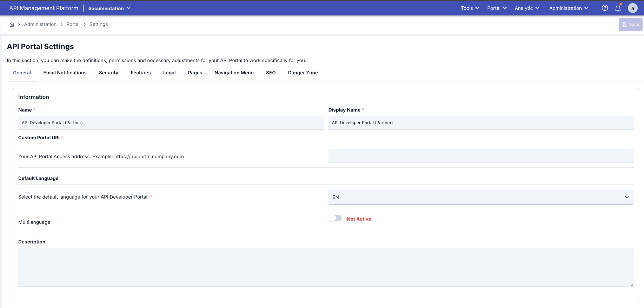This screenshot has width=644, height=308.
Task: Expand the Portal menu in top bar
Action: (497, 8)
